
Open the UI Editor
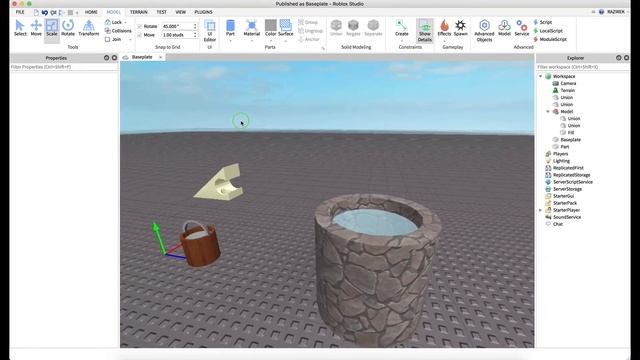[210, 31]
